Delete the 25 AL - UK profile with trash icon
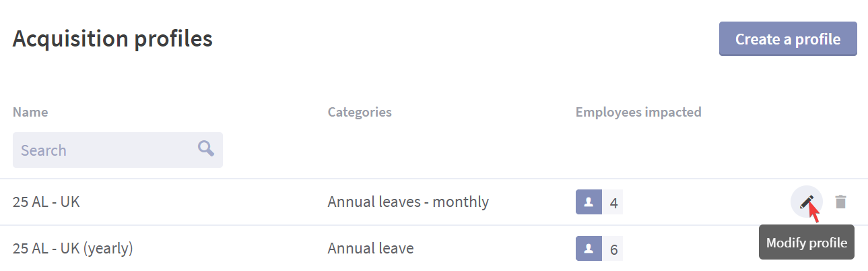 (840, 202)
